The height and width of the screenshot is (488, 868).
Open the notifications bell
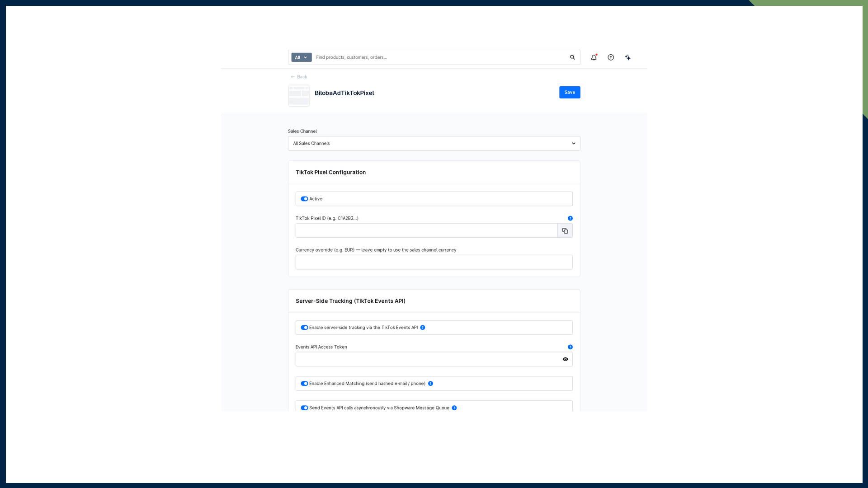(594, 57)
